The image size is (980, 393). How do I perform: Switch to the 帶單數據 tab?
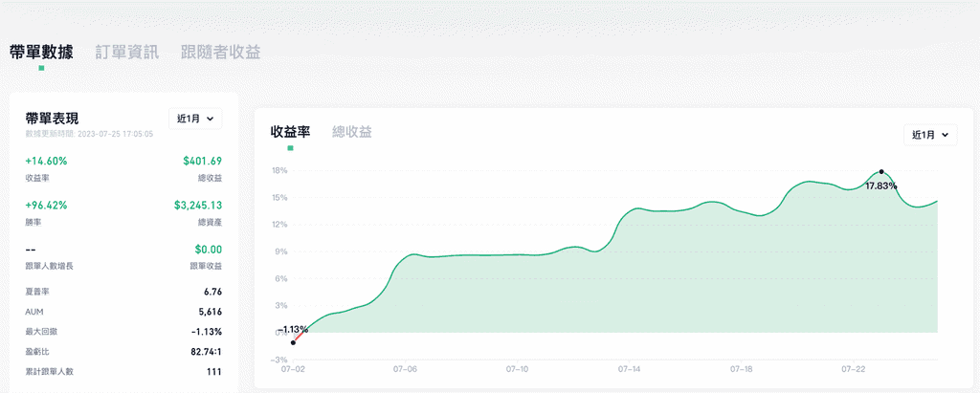tap(41, 52)
